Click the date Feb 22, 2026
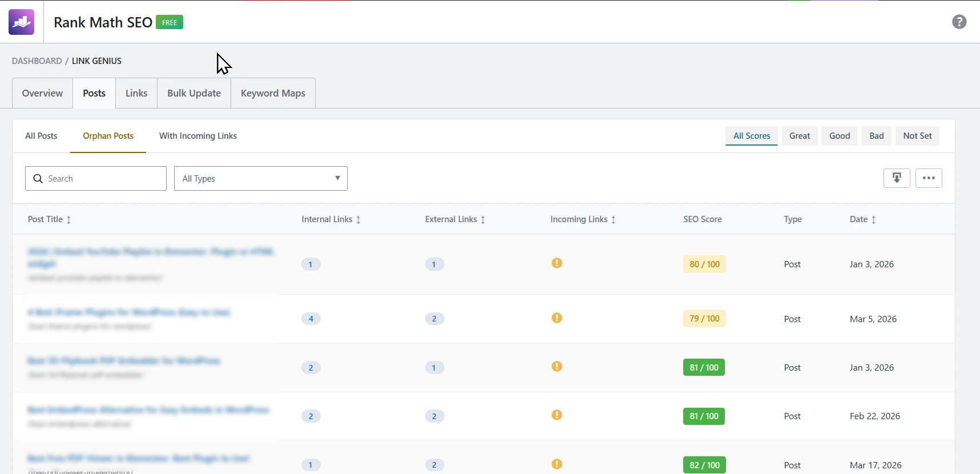Screen dimensions: 980x474 [x=875, y=416]
